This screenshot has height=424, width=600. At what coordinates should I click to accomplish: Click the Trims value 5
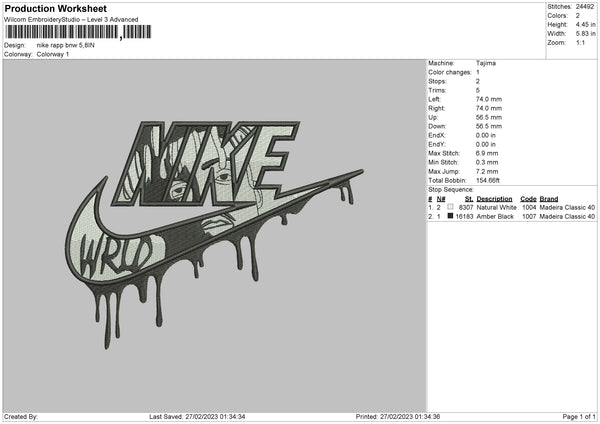(478, 90)
